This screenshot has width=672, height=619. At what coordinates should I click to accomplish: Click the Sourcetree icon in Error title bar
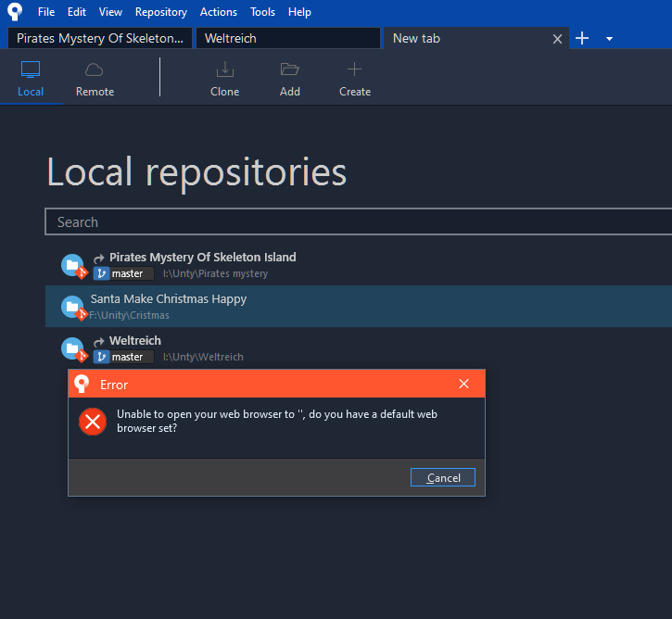pos(82,384)
